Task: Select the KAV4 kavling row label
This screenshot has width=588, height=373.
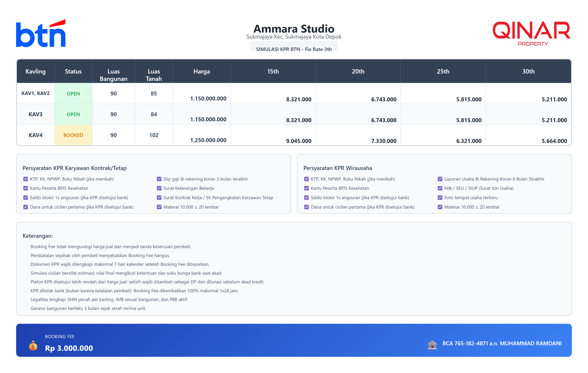Action: (x=36, y=135)
